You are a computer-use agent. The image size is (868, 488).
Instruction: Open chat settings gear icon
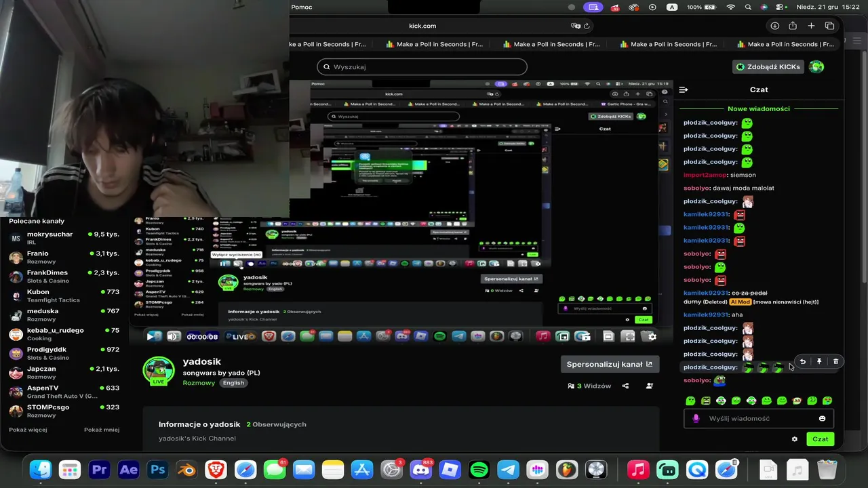[x=795, y=439]
